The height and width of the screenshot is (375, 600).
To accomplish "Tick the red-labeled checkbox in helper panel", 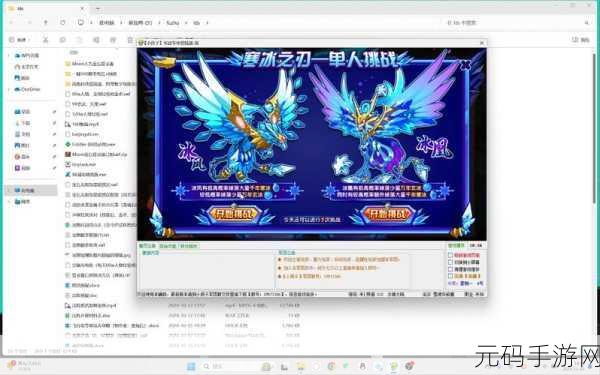I will [450, 255].
